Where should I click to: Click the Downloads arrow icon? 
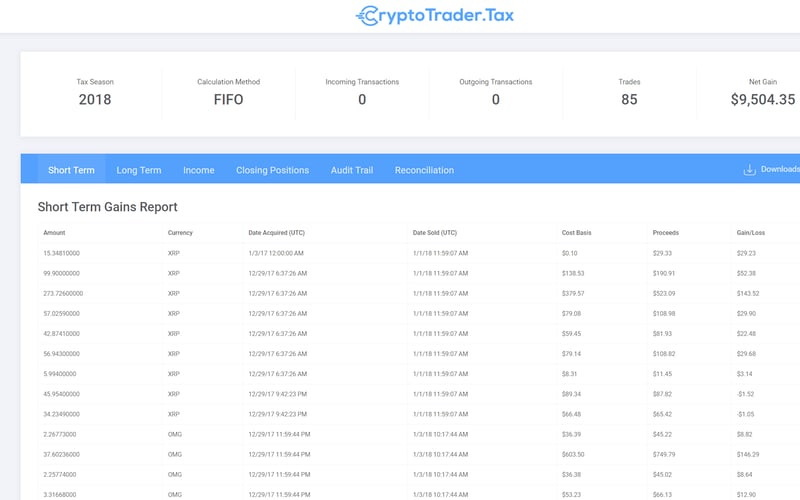[x=749, y=170]
